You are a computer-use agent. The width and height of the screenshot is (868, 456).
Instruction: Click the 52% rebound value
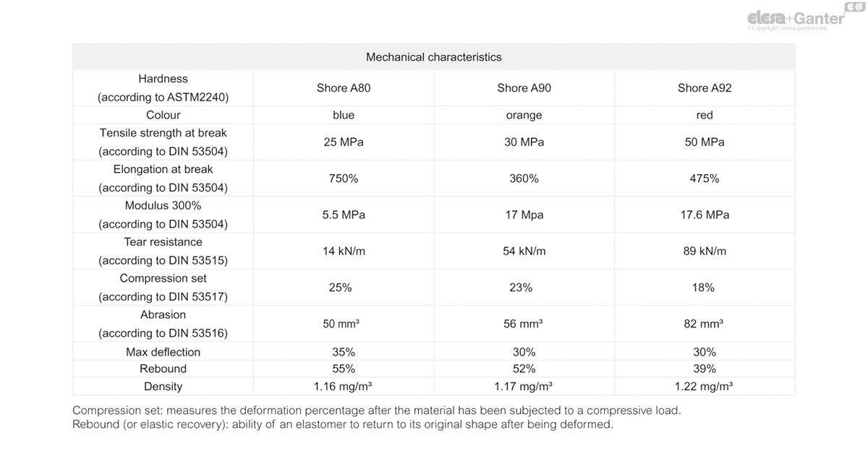point(524,369)
